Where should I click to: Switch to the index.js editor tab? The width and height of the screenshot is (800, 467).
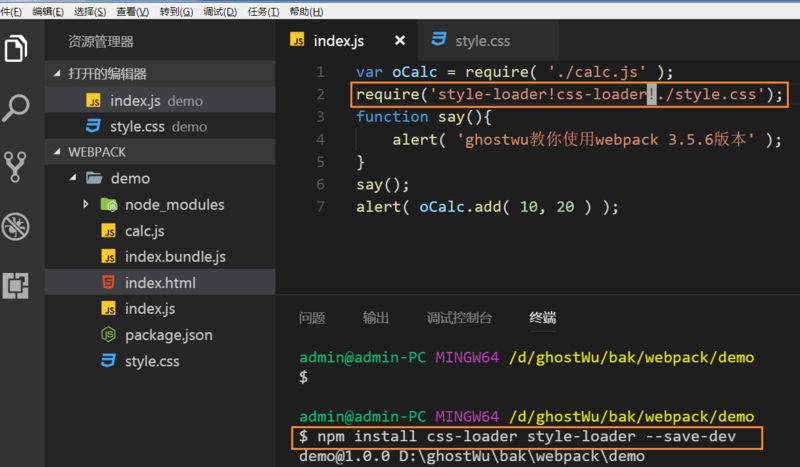(347, 40)
